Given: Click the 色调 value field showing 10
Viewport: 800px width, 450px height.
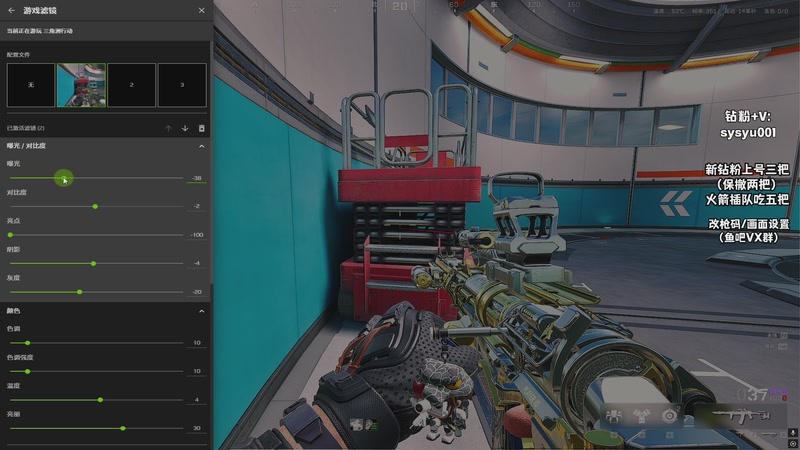Looking at the screenshot, I should click(x=197, y=343).
